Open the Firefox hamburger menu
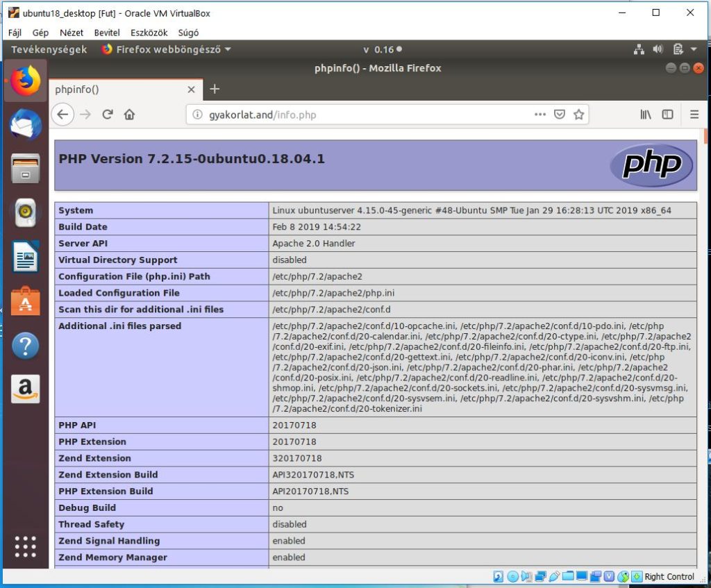Screen dimensions: 711x588 694,115
